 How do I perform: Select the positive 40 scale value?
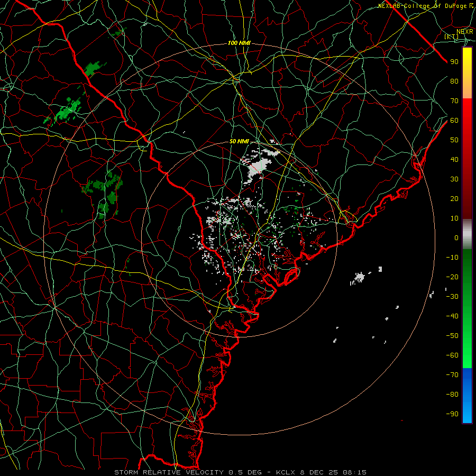(454, 159)
